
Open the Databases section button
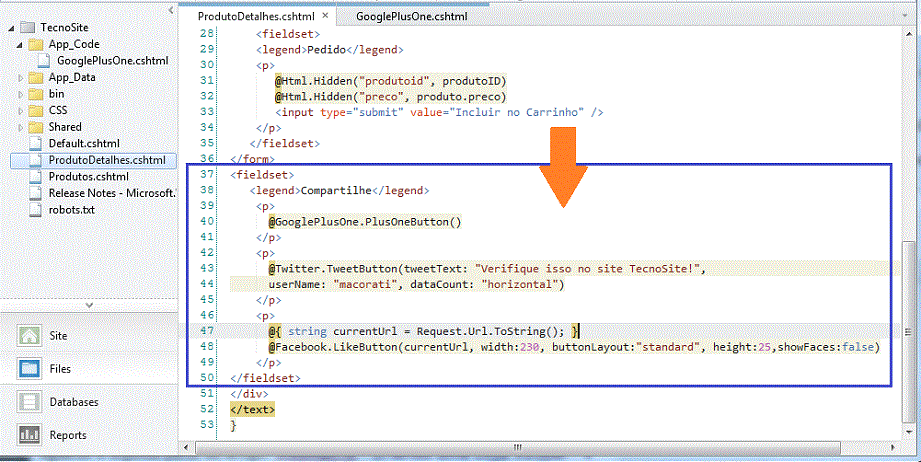tap(89, 402)
